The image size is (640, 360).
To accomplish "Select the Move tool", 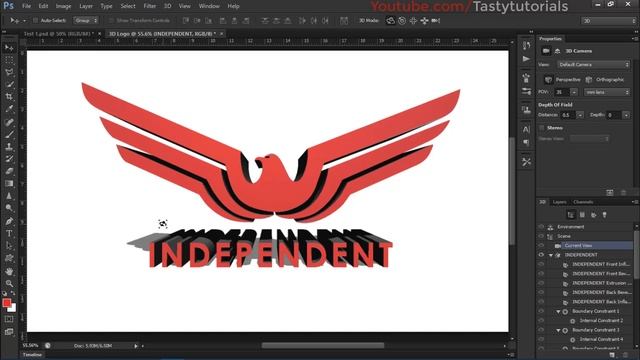I will coord(9,48).
